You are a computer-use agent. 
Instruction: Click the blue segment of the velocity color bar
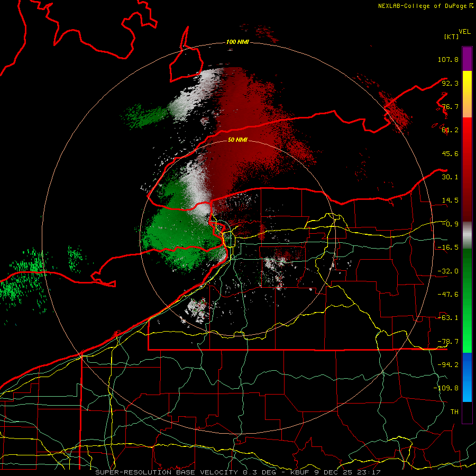[x=467, y=377]
